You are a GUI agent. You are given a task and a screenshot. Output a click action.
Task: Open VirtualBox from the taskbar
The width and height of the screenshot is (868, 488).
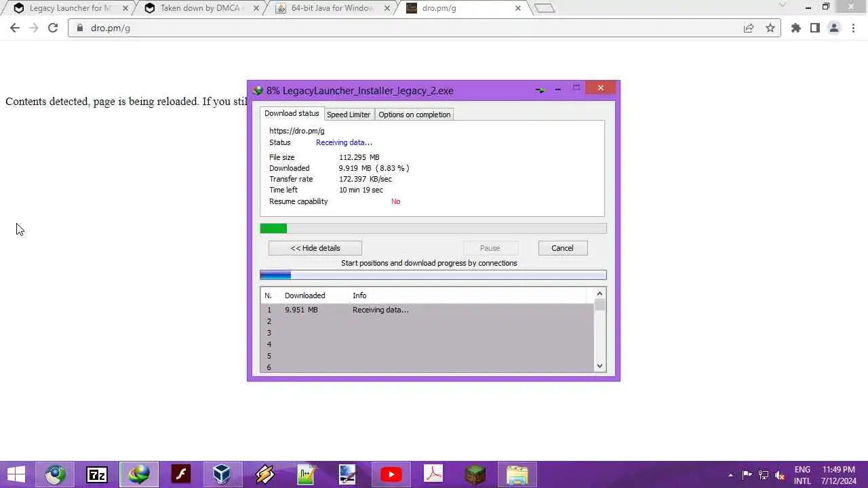point(222,474)
